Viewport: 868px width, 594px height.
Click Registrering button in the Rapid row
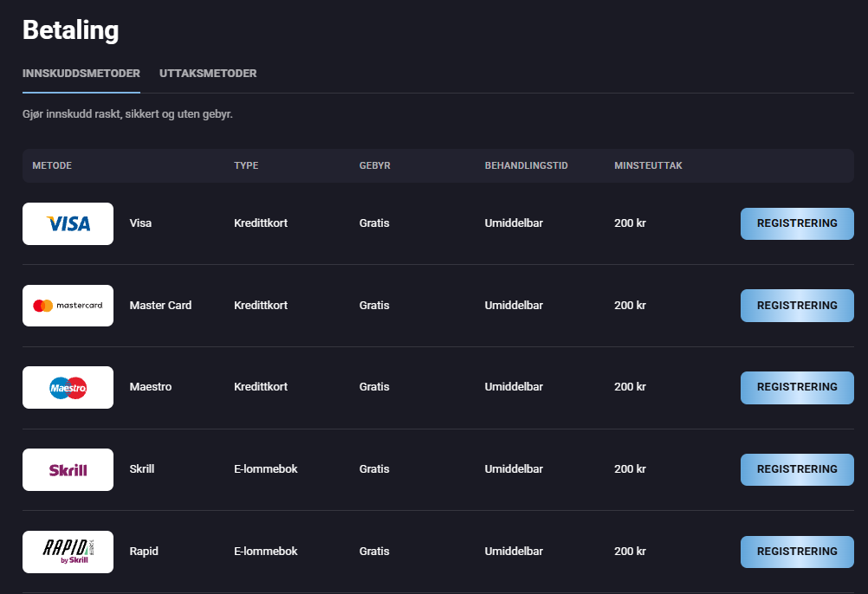click(x=797, y=552)
